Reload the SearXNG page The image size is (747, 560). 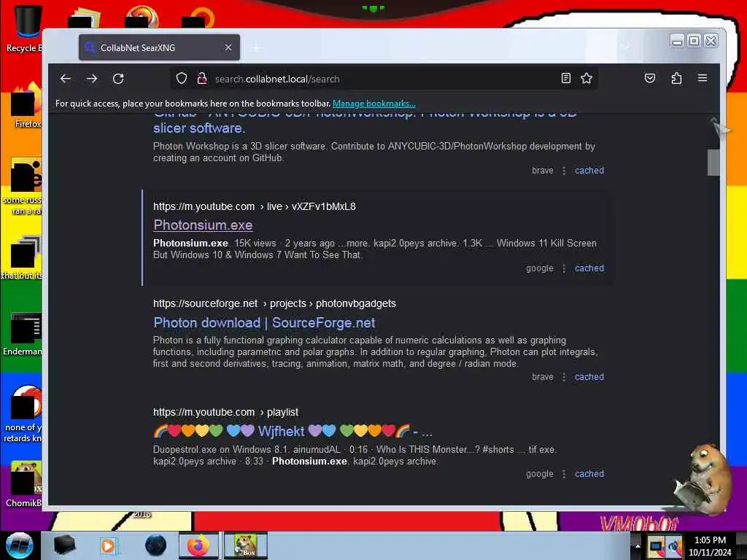118,79
